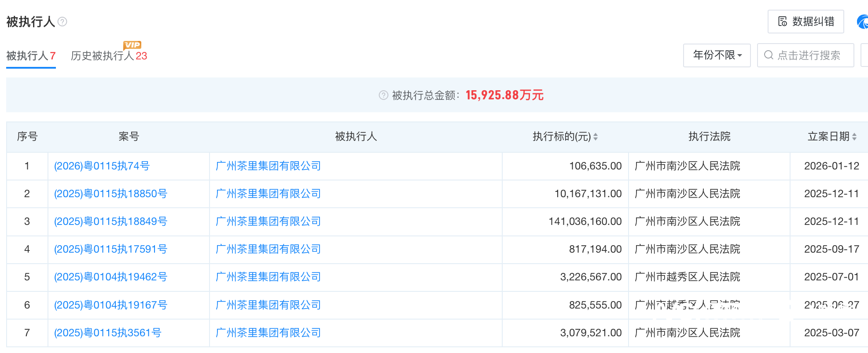
Task: Open 广州茶里集团有限公司 in row 3
Action: click(x=268, y=221)
